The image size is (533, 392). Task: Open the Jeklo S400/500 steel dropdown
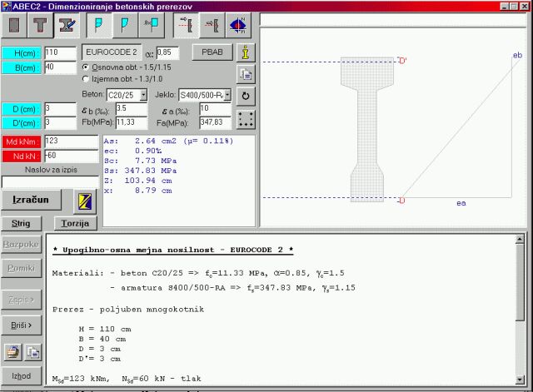(x=230, y=96)
